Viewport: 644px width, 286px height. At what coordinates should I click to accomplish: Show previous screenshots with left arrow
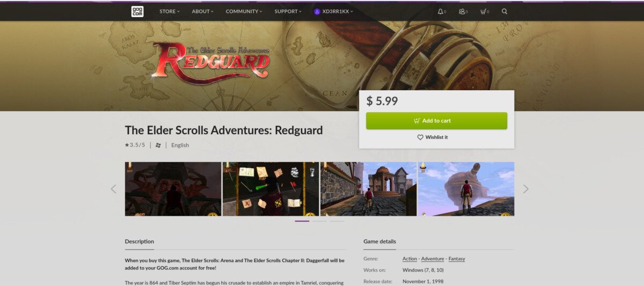pyautogui.click(x=114, y=189)
